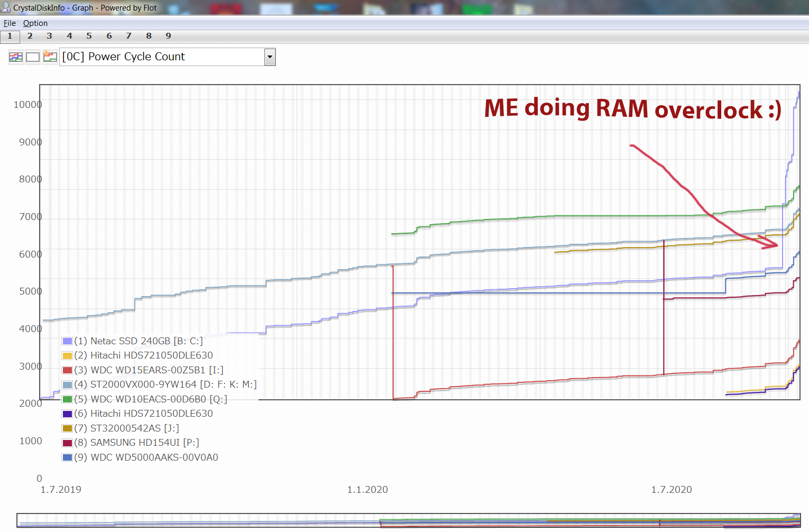Open the File menu
The width and height of the screenshot is (809, 532).
10,23
